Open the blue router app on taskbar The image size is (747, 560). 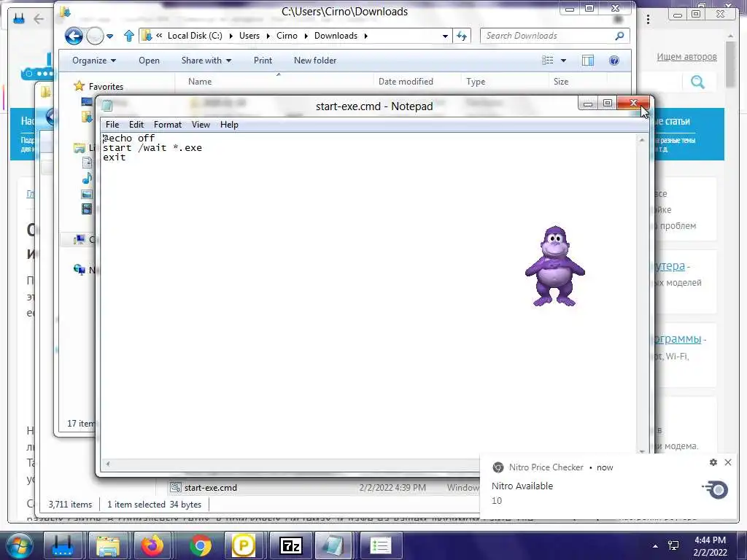coord(63,545)
